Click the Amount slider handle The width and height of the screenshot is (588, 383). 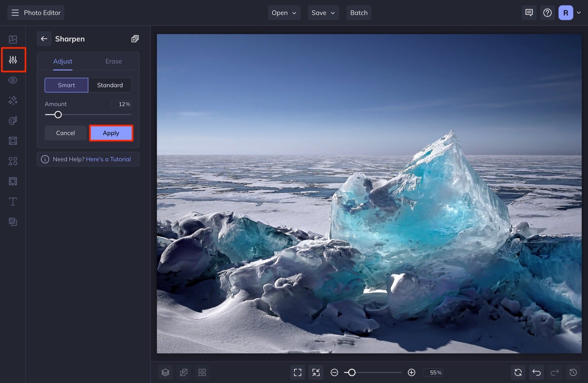click(x=58, y=114)
